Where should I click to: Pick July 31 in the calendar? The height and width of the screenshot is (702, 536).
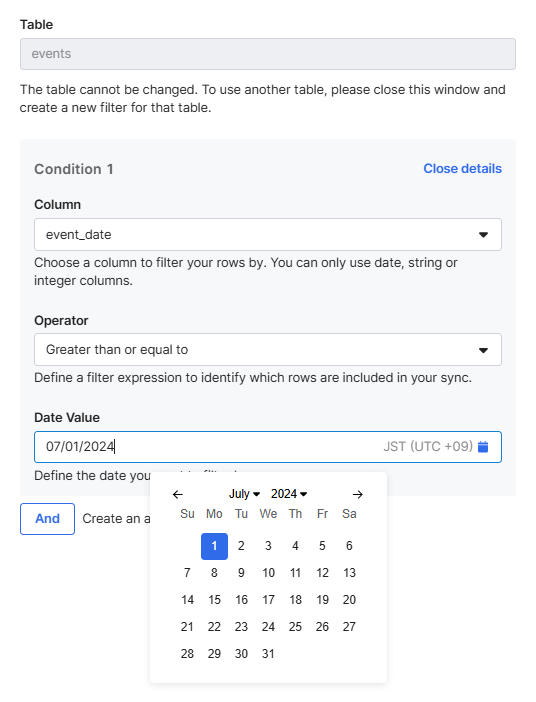point(268,654)
